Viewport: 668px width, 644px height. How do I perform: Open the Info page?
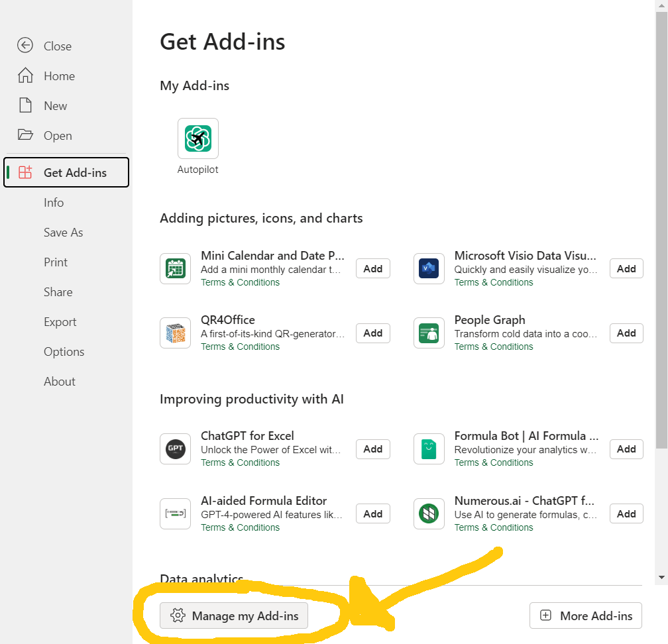pos(54,202)
